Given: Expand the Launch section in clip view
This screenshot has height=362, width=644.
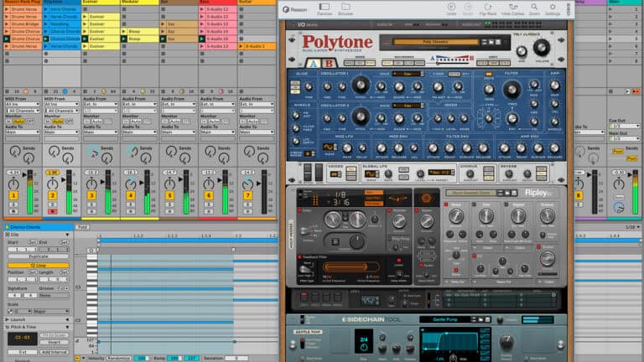Looking at the screenshot, I should 7,319.
